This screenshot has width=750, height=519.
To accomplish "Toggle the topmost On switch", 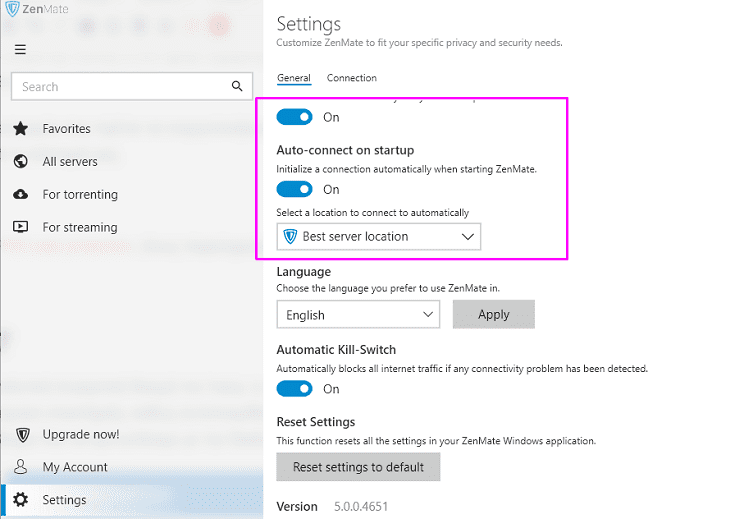I will click(294, 117).
